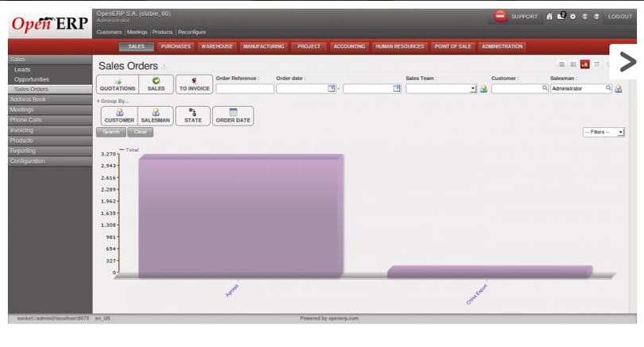Open calendar picker for first Order date field
Screen dimensions: 644x347
click(332, 88)
